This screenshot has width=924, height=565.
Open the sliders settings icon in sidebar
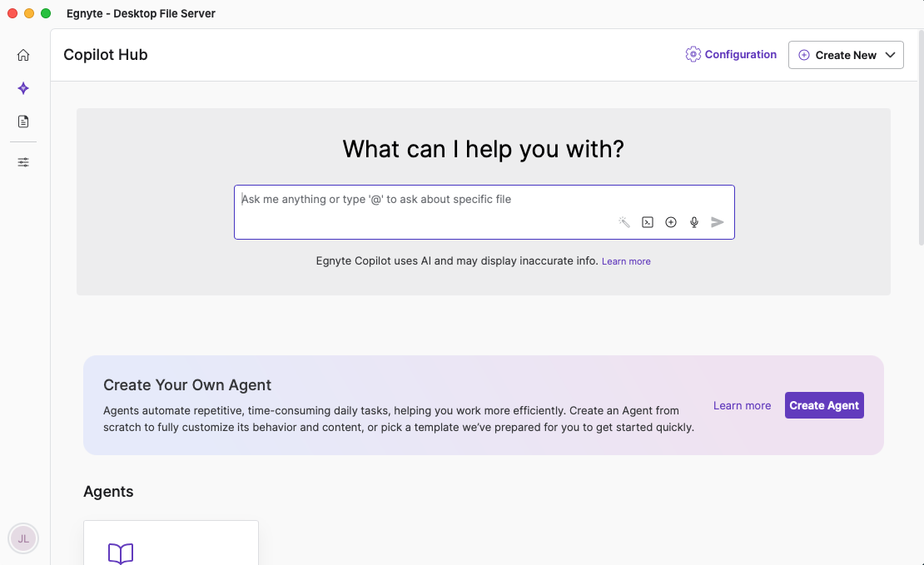23,162
